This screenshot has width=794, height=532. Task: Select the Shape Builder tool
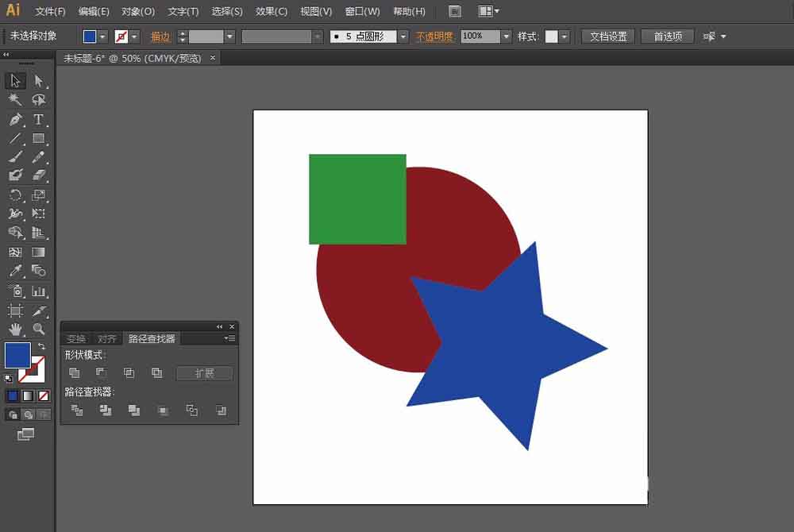coord(15,233)
